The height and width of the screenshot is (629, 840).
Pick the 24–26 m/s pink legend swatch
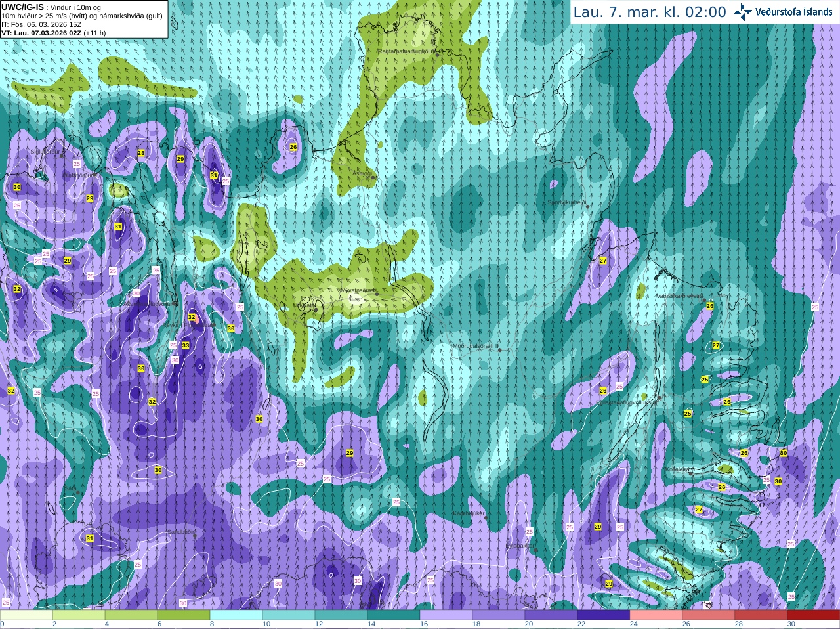tap(656, 615)
